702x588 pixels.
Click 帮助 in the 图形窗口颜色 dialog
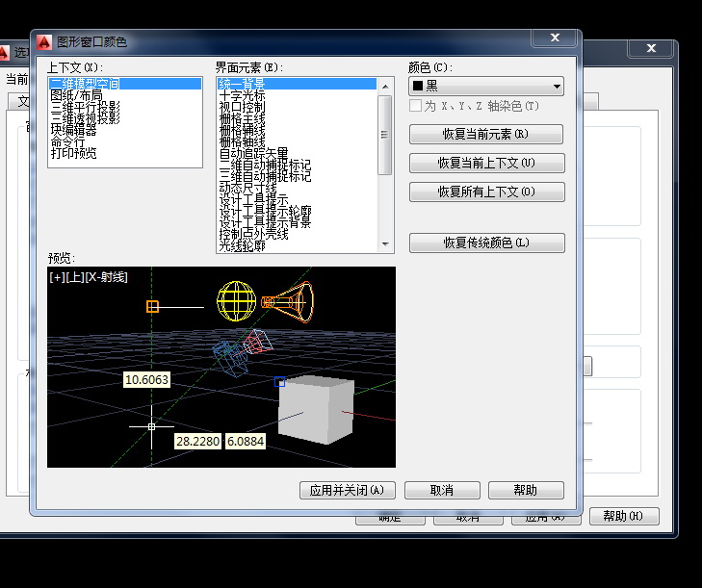tap(526, 490)
